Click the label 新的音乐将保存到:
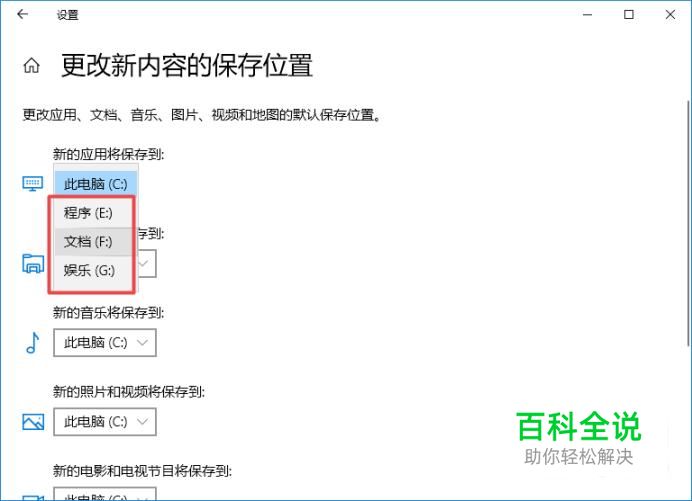692x501 pixels. tap(109, 313)
